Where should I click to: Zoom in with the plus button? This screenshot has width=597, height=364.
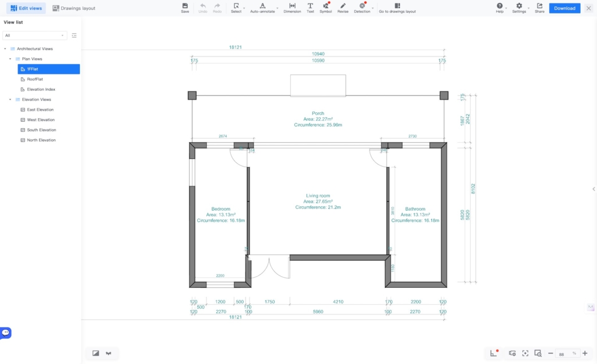[585, 354]
